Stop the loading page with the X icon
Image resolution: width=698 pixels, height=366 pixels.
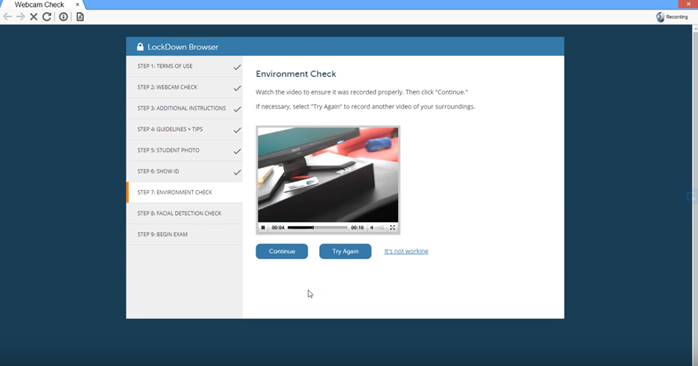(33, 17)
